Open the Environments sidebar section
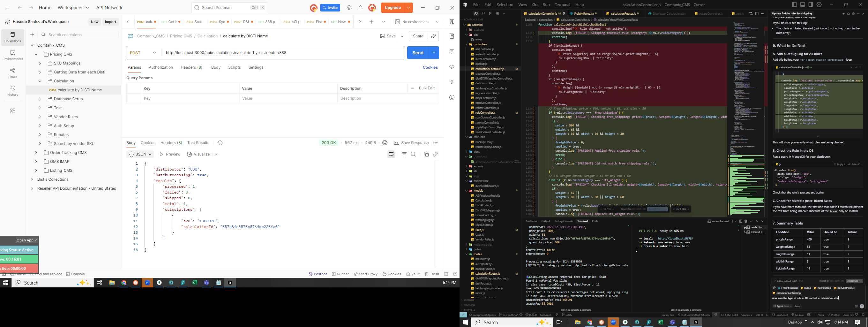This screenshot has width=868, height=327. tap(13, 55)
